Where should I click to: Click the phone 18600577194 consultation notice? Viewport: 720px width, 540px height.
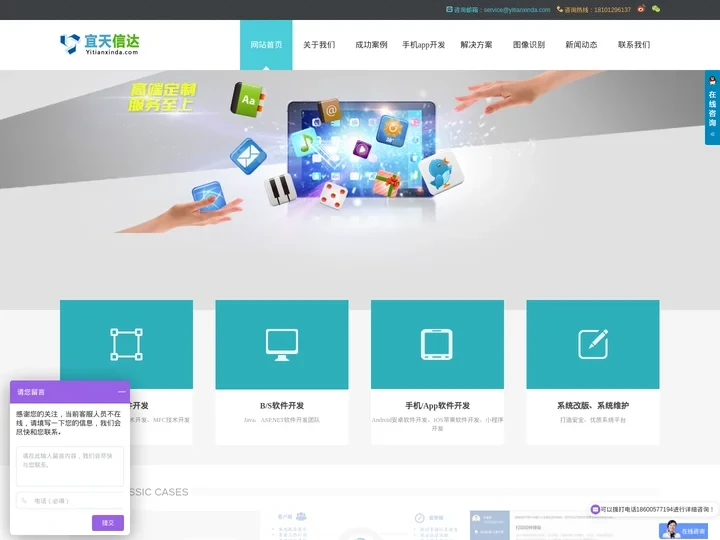click(x=652, y=509)
